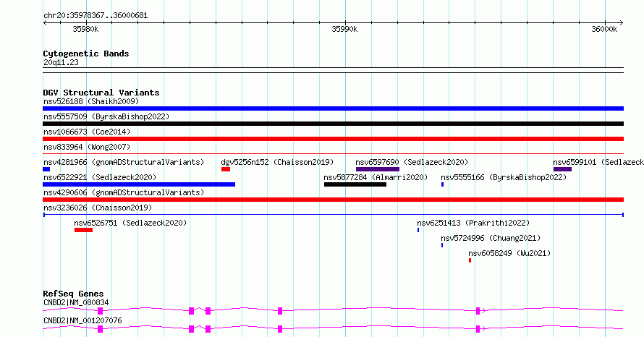The width and height of the screenshot is (644, 337).
Task: Click the 36000k ruler label
Action: point(604,29)
